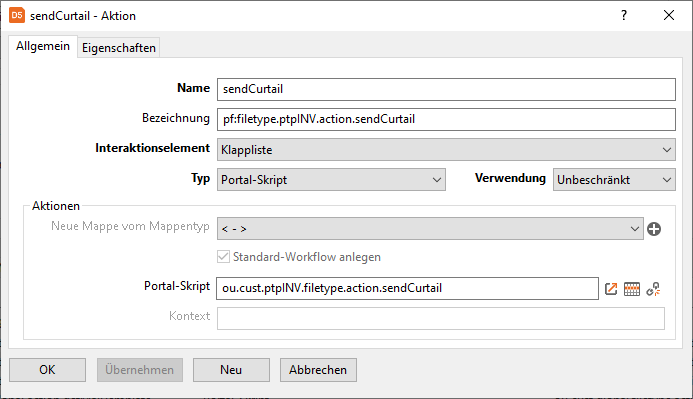The height and width of the screenshot is (399, 693).
Task: Switch to the Allgemein tab
Action: pos(43,46)
